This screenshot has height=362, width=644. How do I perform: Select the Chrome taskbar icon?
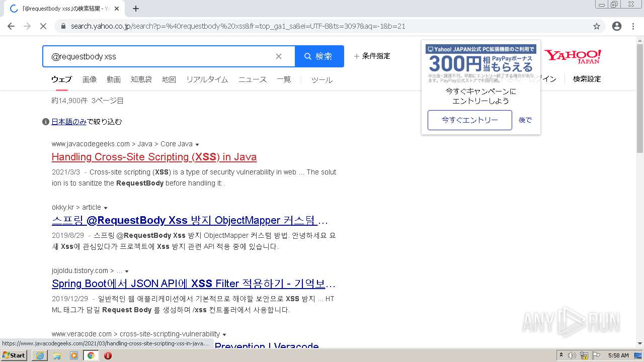point(91,355)
